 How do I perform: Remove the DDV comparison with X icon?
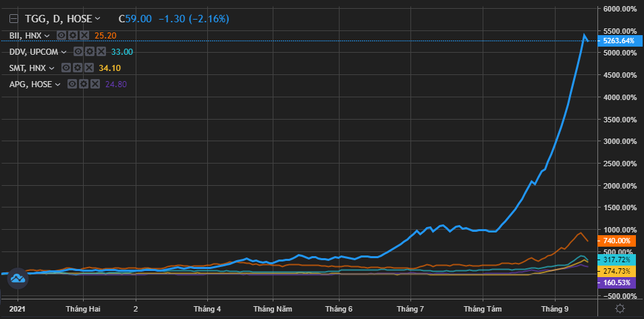(101, 51)
